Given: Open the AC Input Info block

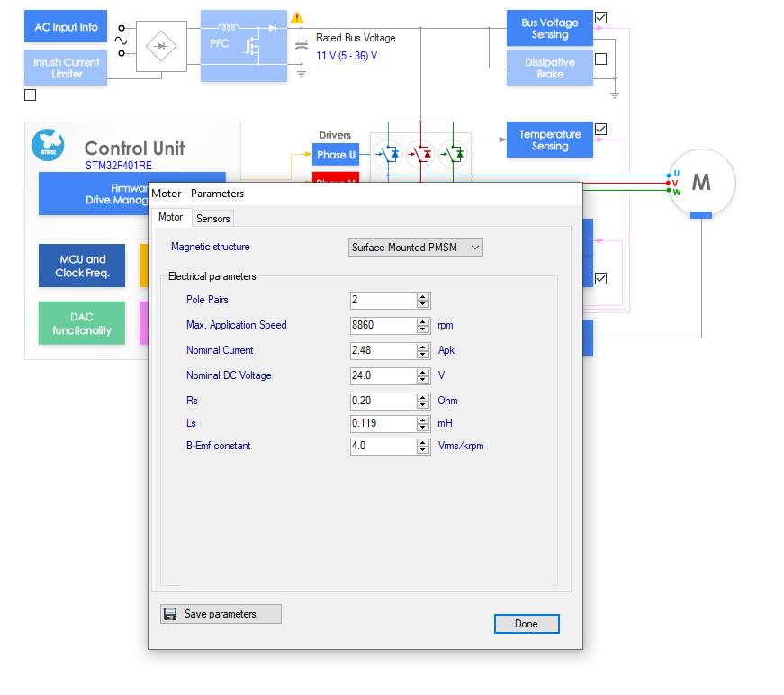Looking at the screenshot, I should [x=66, y=26].
